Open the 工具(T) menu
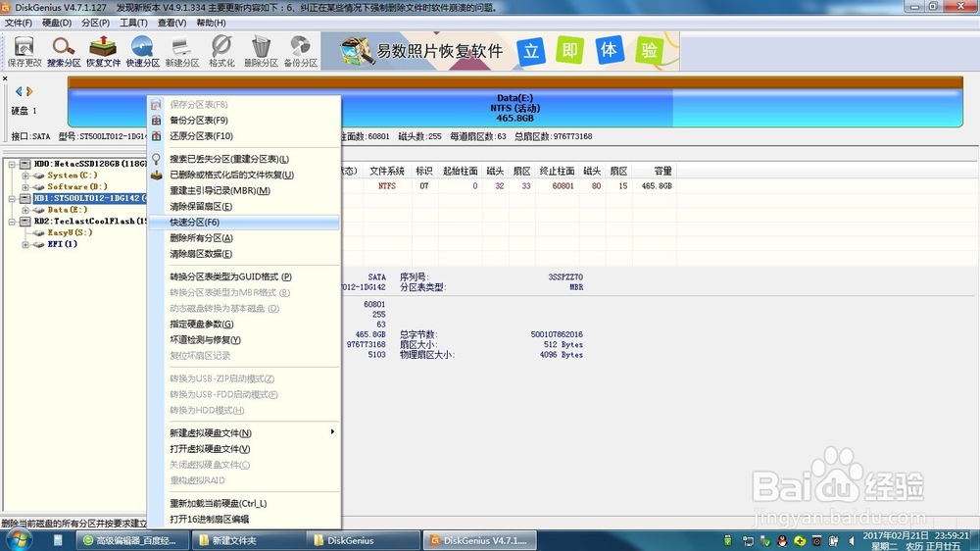The image size is (980, 551). (x=133, y=23)
